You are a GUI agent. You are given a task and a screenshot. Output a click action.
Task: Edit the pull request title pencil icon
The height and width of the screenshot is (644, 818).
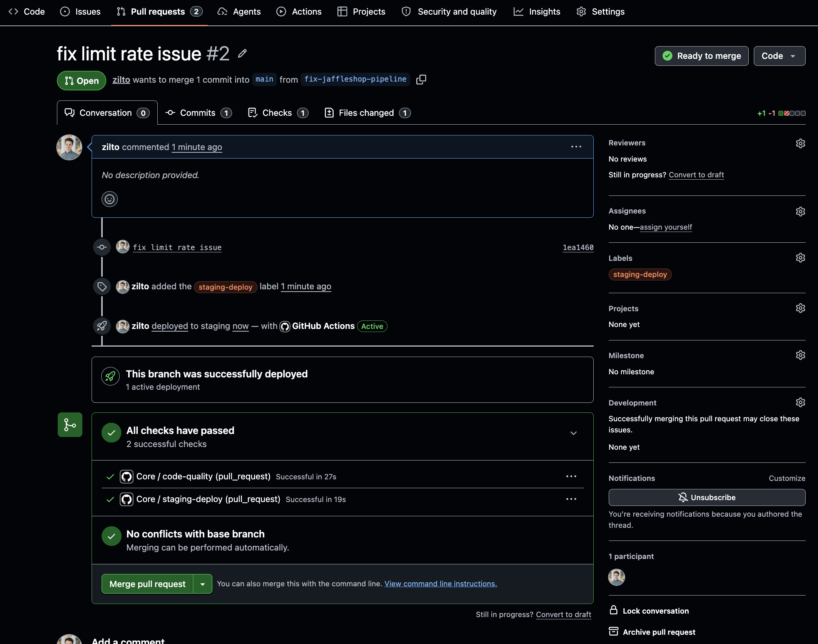pyautogui.click(x=242, y=53)
